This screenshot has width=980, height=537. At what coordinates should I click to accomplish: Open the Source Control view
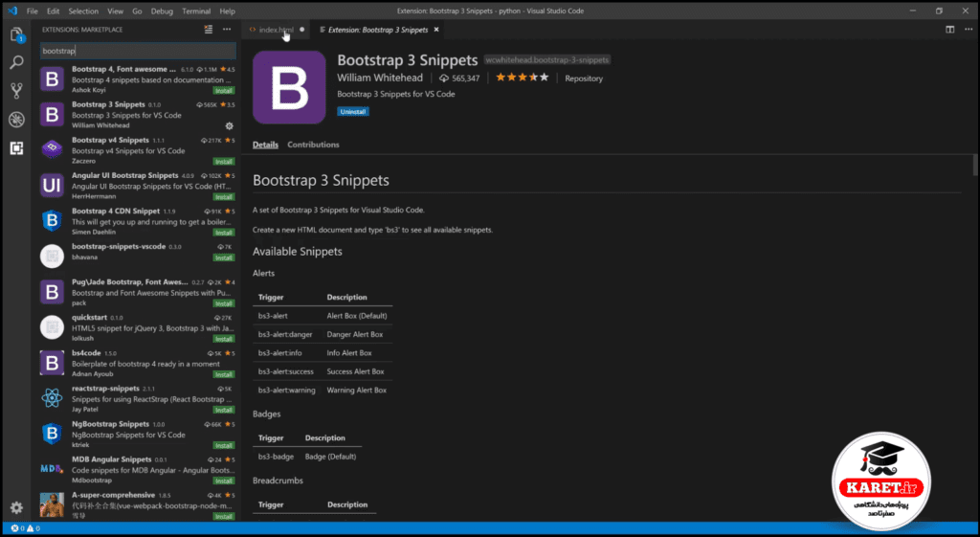pyautogui.click(x=17, y=91)
